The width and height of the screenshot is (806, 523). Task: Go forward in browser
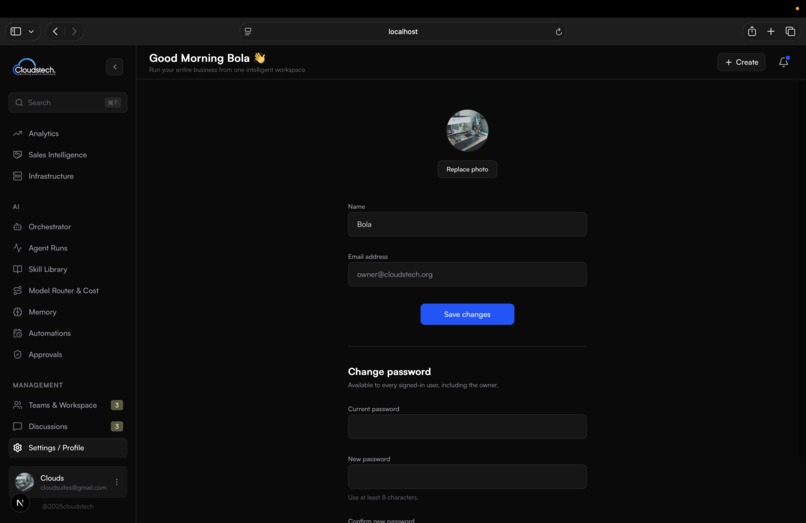[74, 31]
